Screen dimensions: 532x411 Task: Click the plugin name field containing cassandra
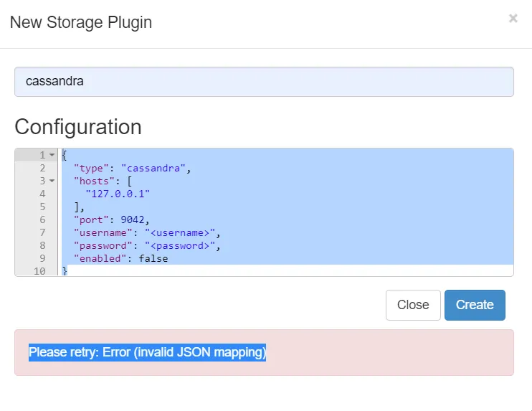click(x=264, y=82)
